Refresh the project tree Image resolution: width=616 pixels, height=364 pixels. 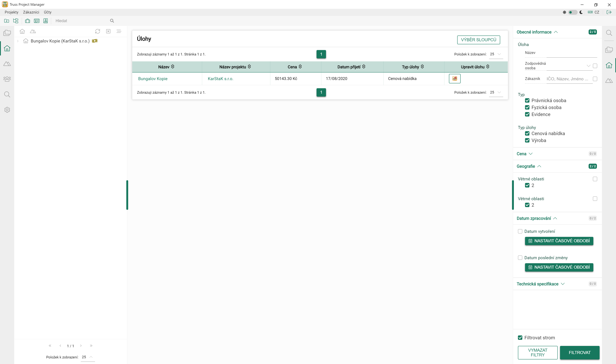click(98, 31)
